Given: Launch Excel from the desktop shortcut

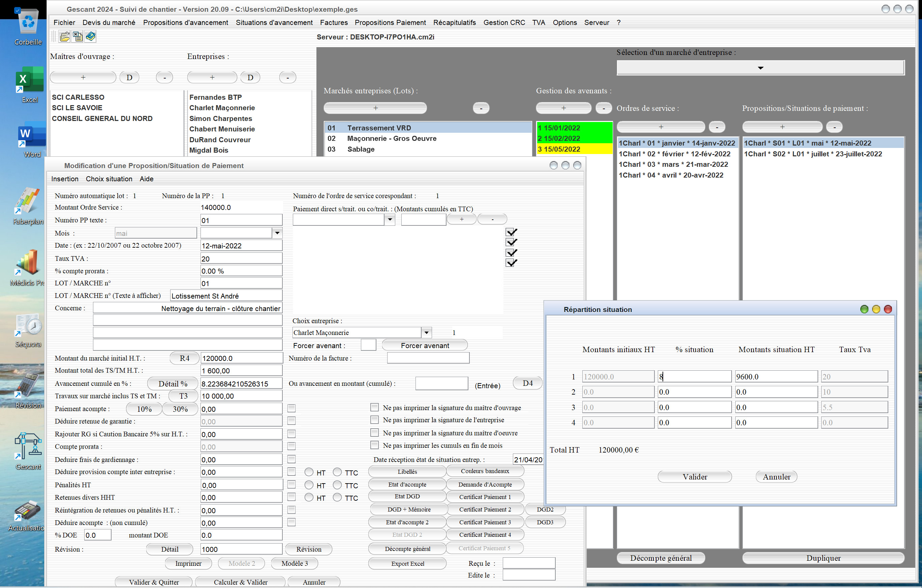Looking at the screenshot, I should [x=29, y=84].
